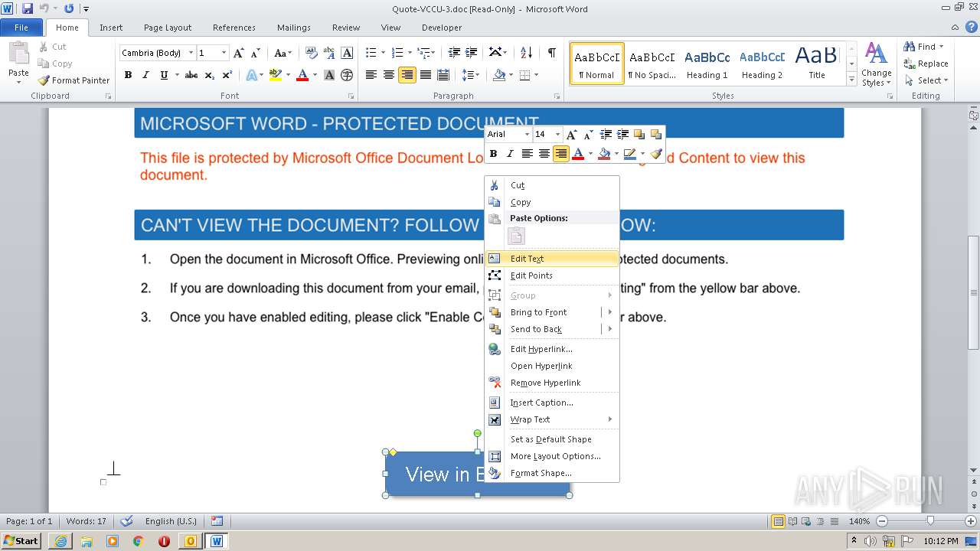Expand the Wrap Text submenu arrow

[x=610, y=419]
